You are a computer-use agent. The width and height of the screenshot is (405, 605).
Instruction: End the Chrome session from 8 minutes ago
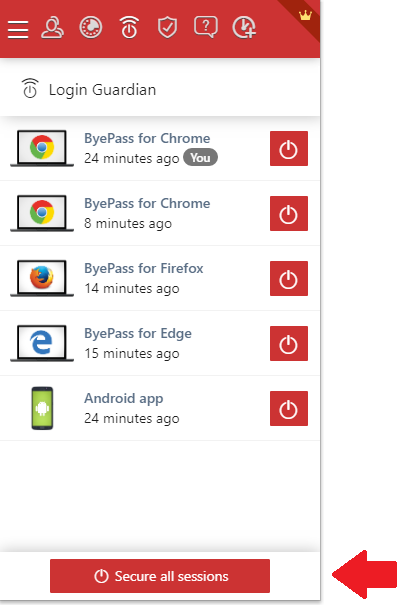click(289, 213)
